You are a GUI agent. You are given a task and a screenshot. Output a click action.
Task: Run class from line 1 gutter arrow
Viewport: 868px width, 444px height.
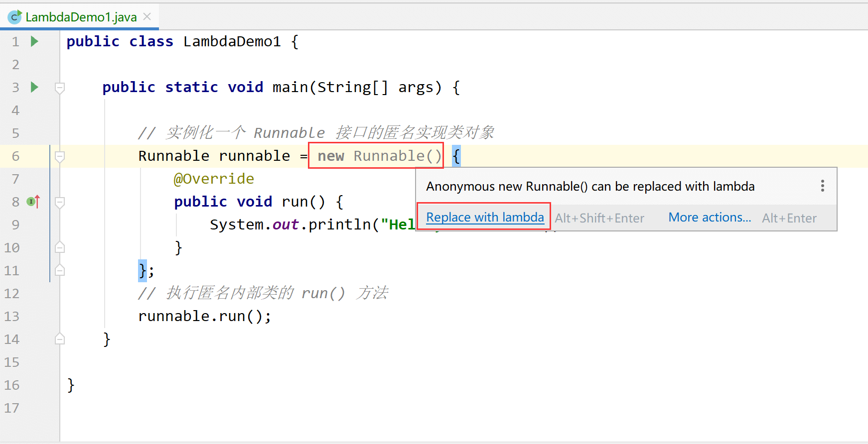coord(34,41)
